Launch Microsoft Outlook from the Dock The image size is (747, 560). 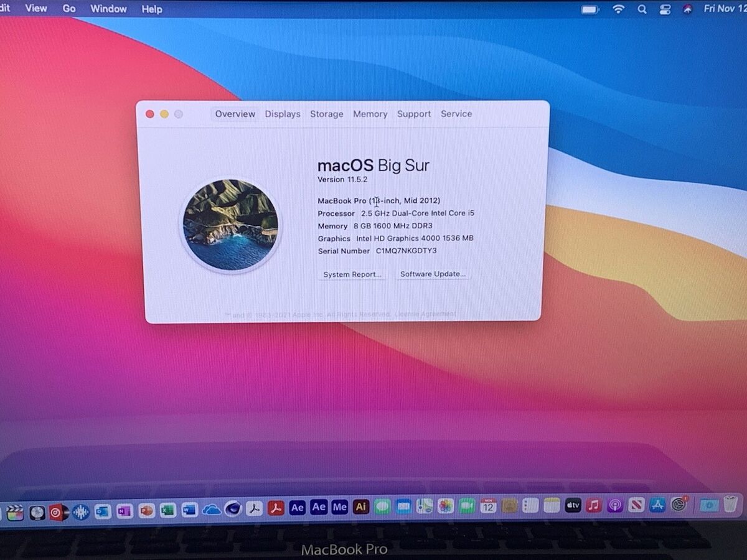pyautogui.click(x=103, y=511)
